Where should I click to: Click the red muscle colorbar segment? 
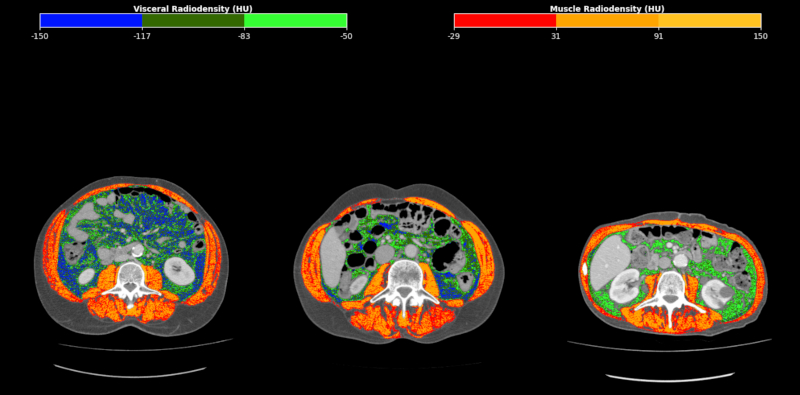[x=505, y=20]
